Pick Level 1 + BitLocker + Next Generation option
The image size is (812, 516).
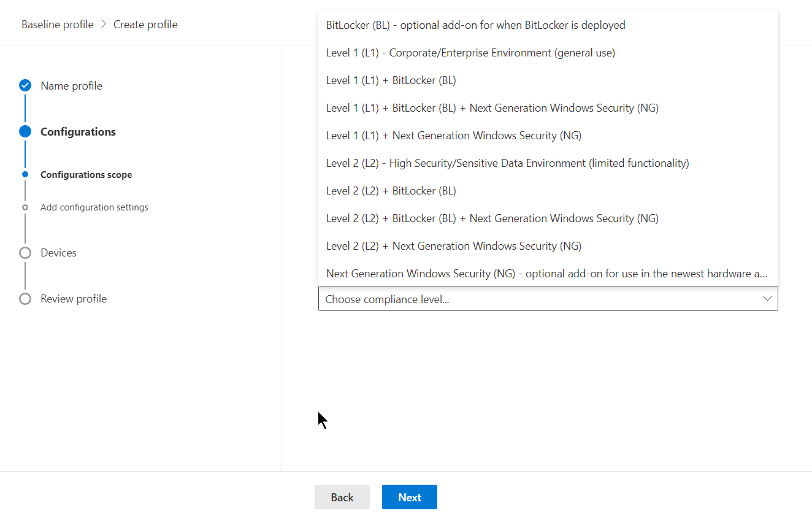tap(492, 108)
